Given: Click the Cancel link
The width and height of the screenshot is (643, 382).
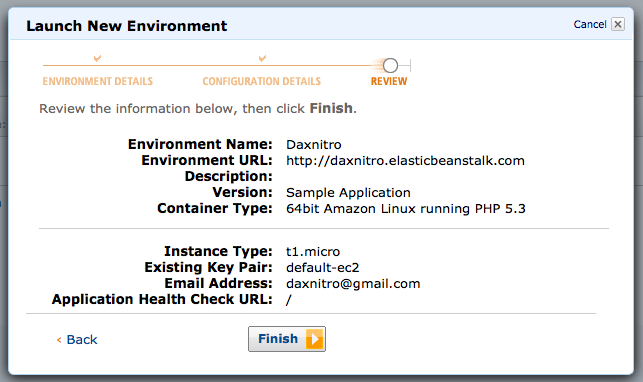Looking at the screenshot, I should click(590, 25).
